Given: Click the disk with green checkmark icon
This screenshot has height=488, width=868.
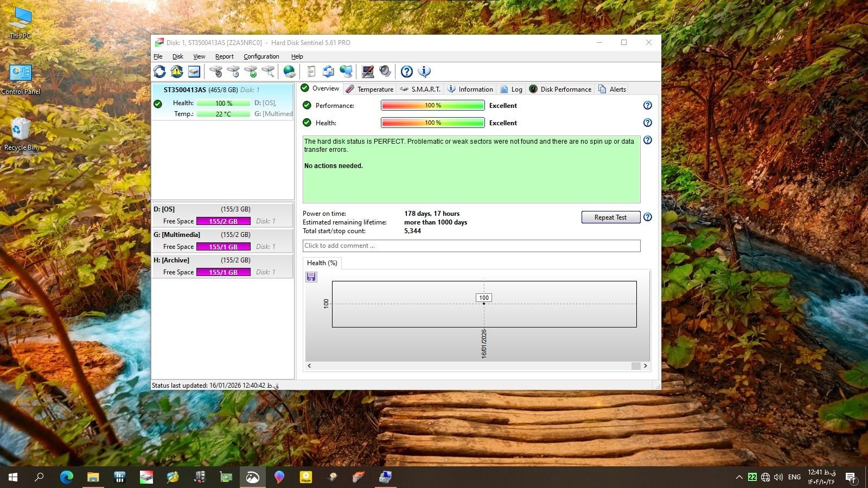Looking at the screenshot, I should tap(251, 72).
